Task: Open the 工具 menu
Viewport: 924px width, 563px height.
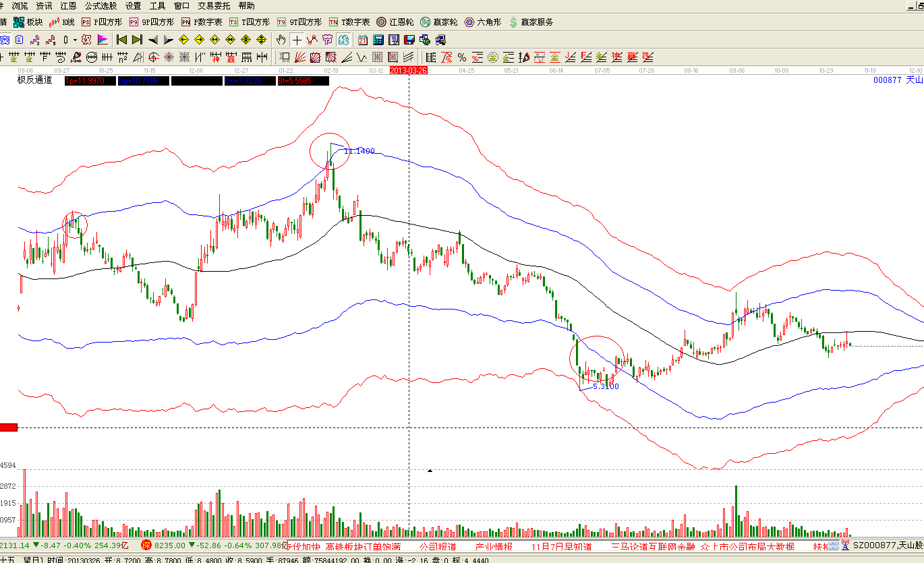Action: pyautogui.click(x=157, y=5)
